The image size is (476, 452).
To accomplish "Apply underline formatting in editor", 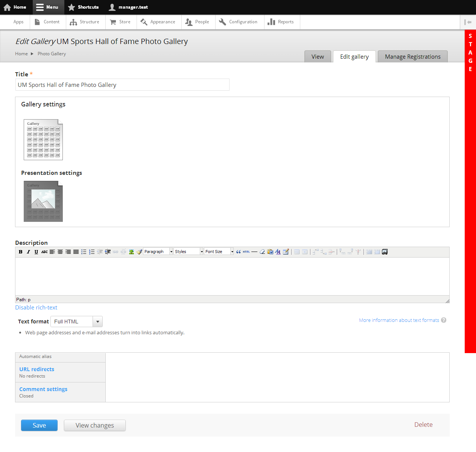I will tap(36, 252).
